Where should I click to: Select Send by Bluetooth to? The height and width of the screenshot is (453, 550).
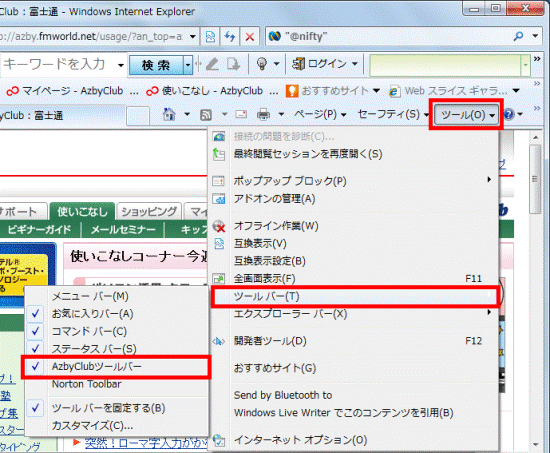click(x=354, y=395)
